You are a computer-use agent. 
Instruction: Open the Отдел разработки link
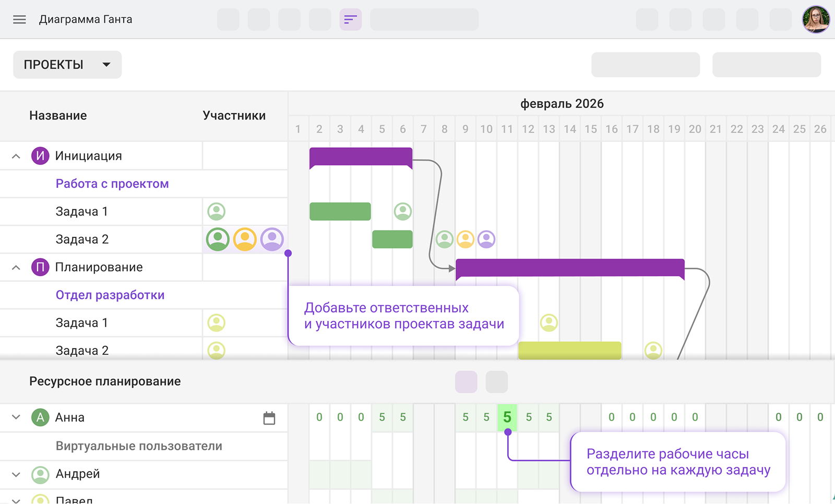pyautogui.click(x=110, y=295)
